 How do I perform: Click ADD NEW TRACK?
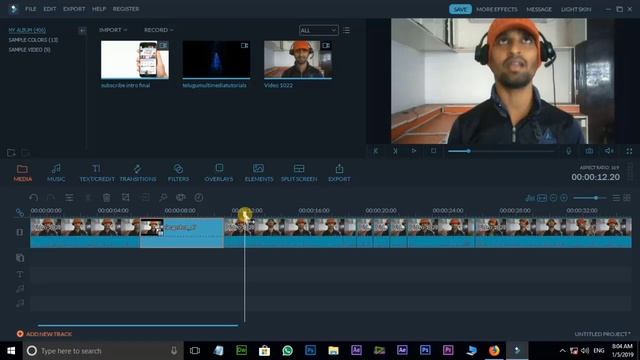[44, 334]
